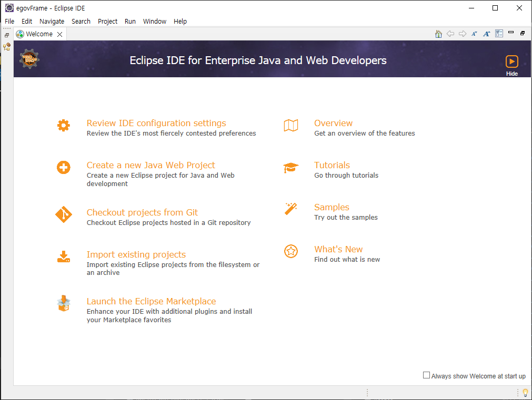This screenshot has width=532, height=400.
Task: Open the Help menu
Action: click(180, 21)
